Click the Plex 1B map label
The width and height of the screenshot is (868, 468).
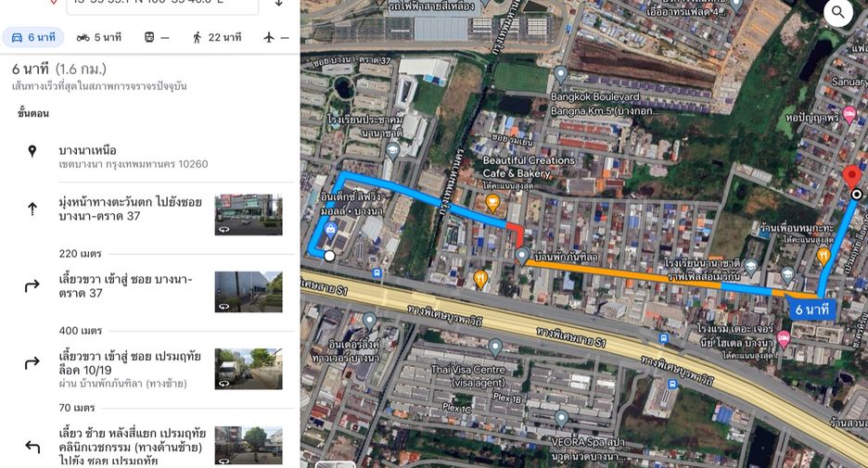tap(507, 398)
